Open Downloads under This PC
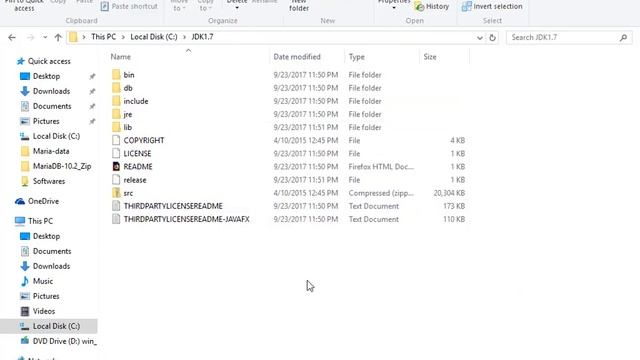This screenshot has height=360, width=640. pos(51,266)
